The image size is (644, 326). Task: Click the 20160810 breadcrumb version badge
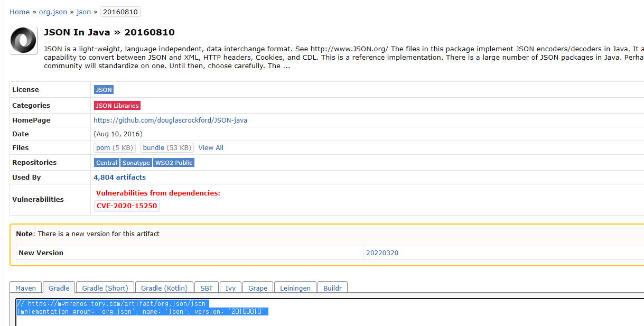coord(120,12)
